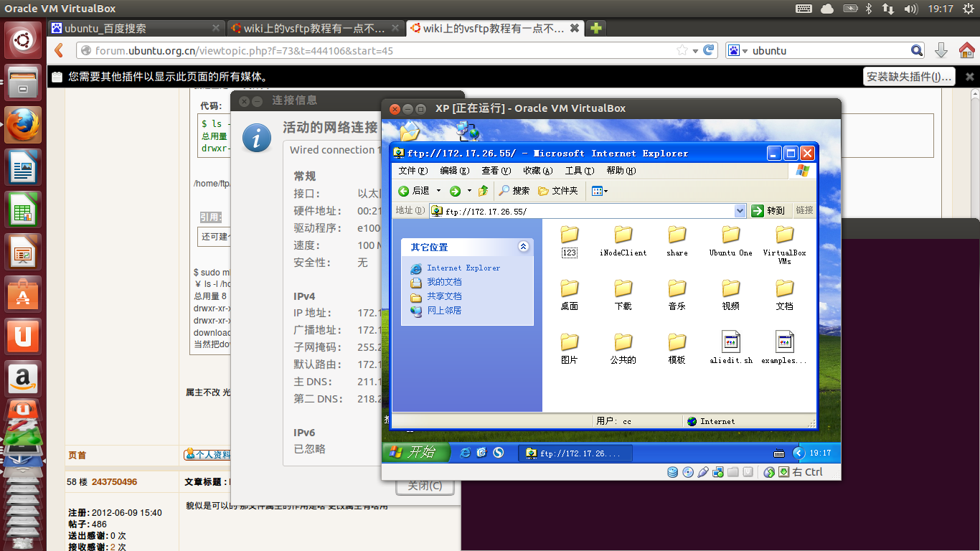This screenshot has width=980, height=551.
Task: Open the Ubuntu Dash home launcher icon
Action: pyautogui.click(x=23, y=41)
